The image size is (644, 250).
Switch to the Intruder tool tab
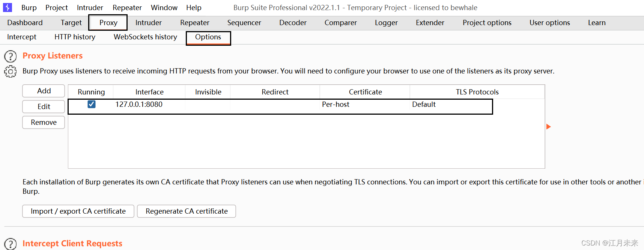click(x=149, y=22)
